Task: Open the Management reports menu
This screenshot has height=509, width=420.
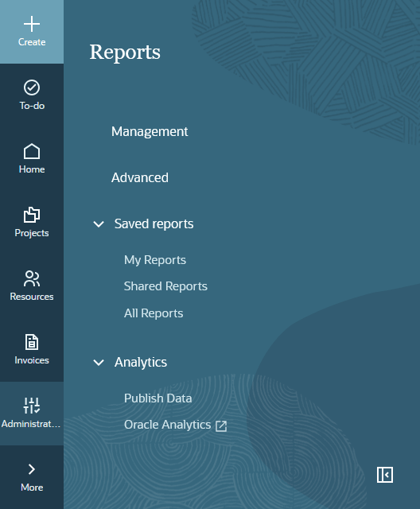Action: click(150, 132)
